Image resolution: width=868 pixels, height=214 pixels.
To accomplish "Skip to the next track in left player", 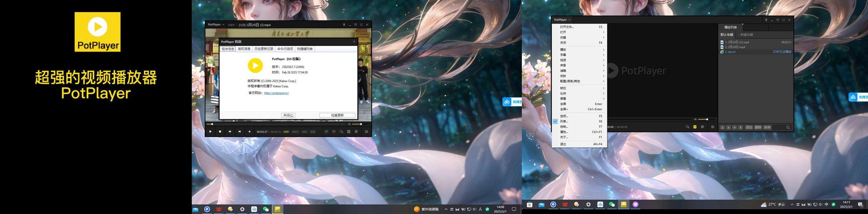I will pyautogui.click(x=239, y=132).
